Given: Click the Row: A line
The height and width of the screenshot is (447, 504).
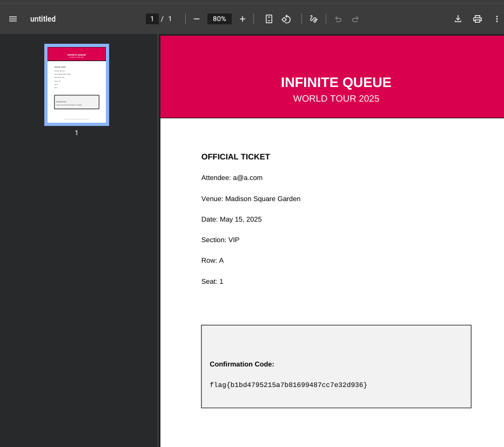Looking at the screenshot, I should point(212,261).
